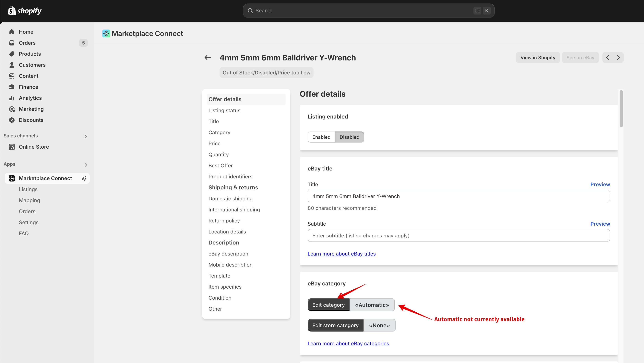Jump to Category section
This screenshot has width=644, height=363.
click(x=219, y=132)
